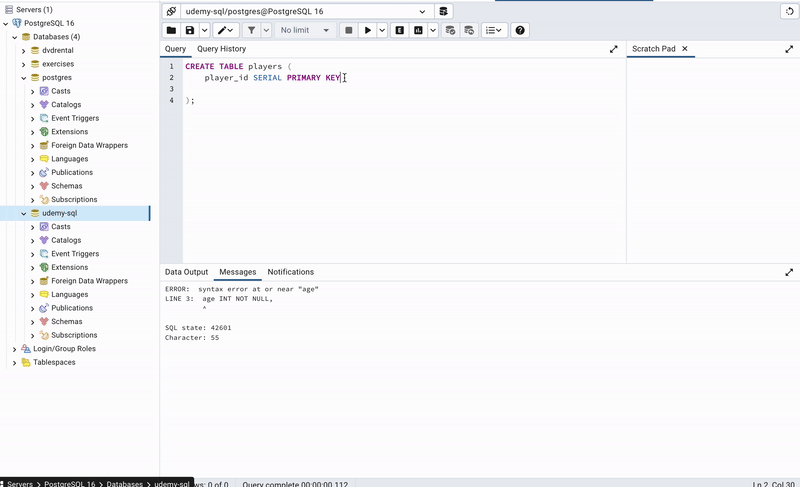Click line 3 in the SQL editor
This screenshot has width=800, height=487.
coord(403,89)
